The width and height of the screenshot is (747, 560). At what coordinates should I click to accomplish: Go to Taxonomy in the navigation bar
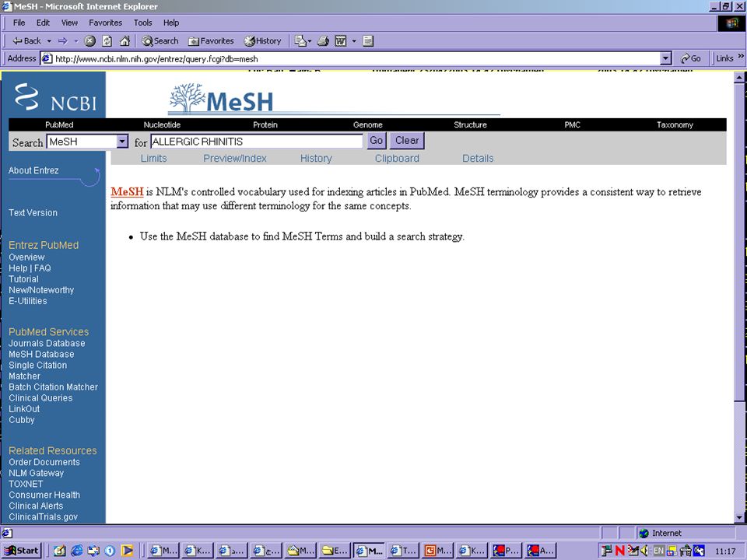click(x=675, y=124)
